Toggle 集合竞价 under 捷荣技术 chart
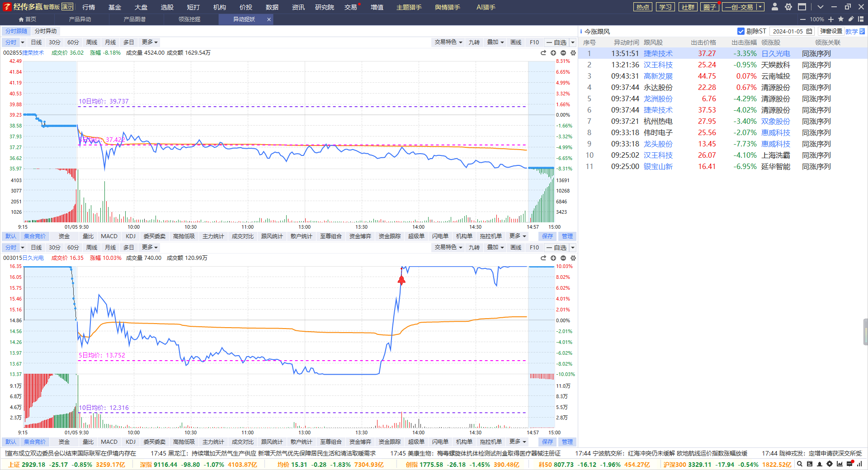This screenshot has width=868, height=470. [35, 236]
